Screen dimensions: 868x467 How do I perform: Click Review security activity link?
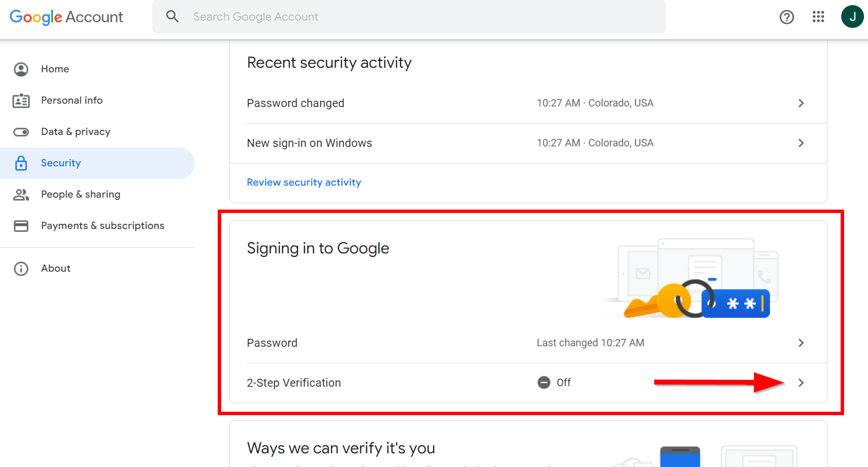click(304, 182)
